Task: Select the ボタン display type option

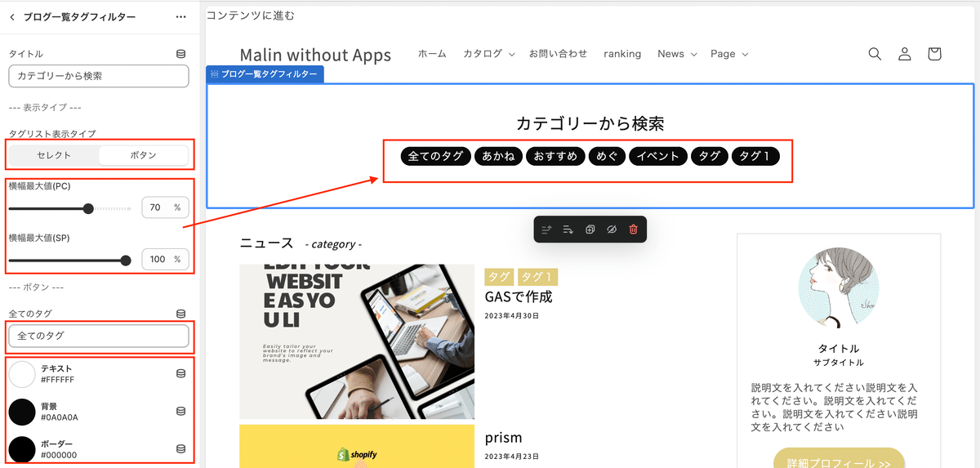Action: (143, 155)
